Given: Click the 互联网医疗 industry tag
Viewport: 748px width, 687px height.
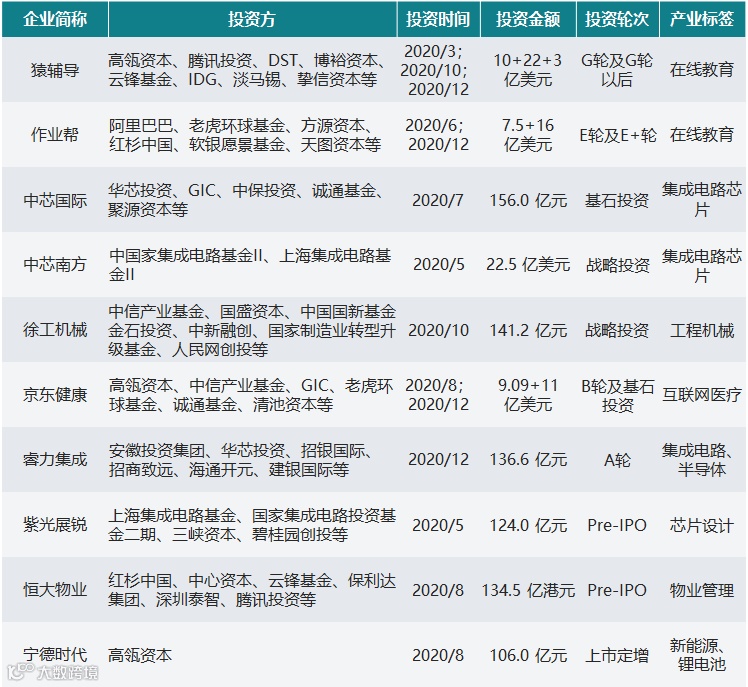Looking at the screenshot, I should click(x=702, y=395).
